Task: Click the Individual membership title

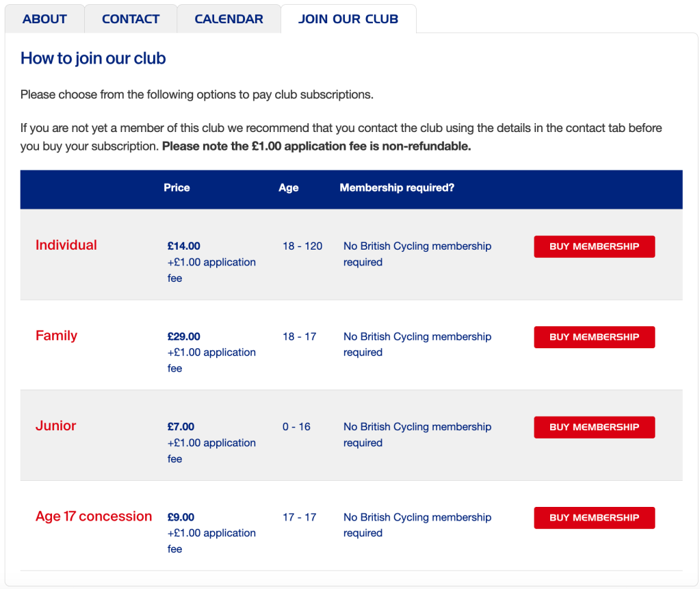Action: point(66,245)
